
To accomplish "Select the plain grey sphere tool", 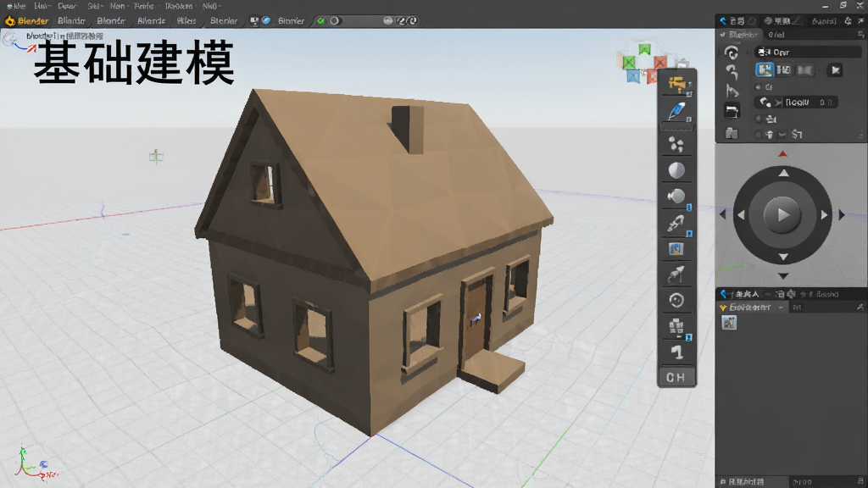I will (x=676, y=170).
